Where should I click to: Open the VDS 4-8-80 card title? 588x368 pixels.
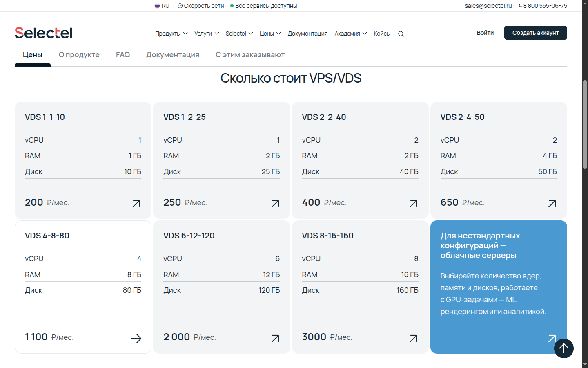(x=47, y=236)
